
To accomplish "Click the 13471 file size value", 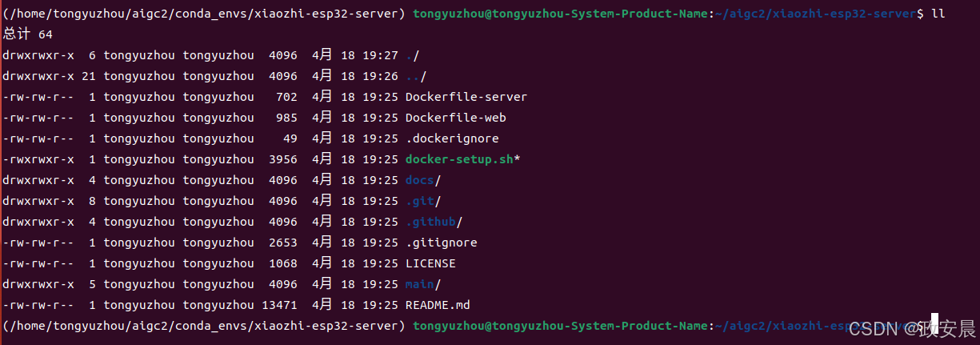I will [279, 305].
